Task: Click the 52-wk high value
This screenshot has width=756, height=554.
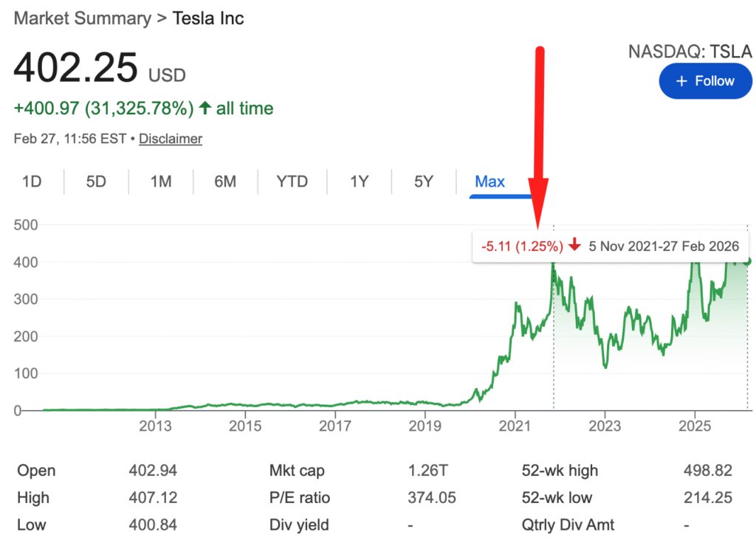Action: [x=708, y=471]
